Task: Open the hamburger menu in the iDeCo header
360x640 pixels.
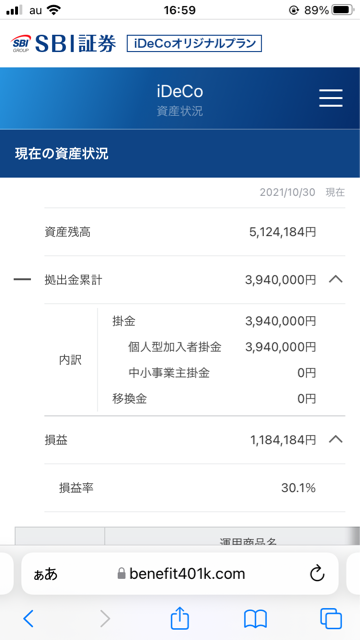Action: [331, 98]
